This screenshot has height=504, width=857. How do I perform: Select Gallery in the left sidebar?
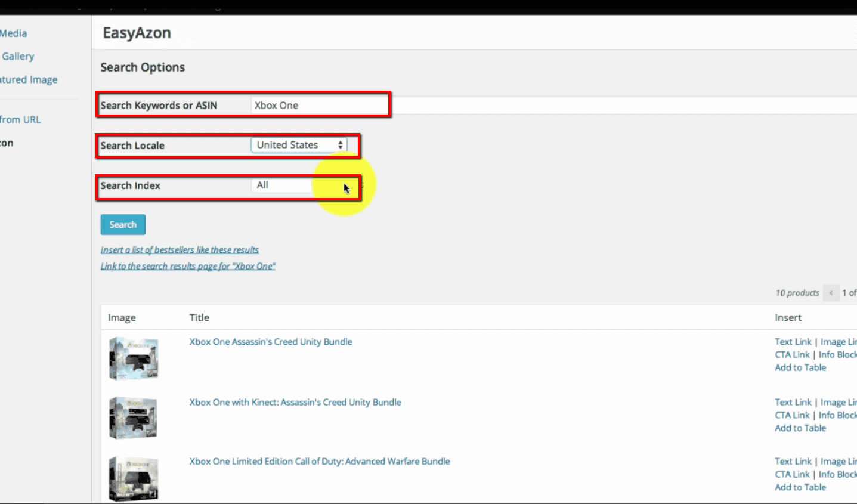click(18, 57)
